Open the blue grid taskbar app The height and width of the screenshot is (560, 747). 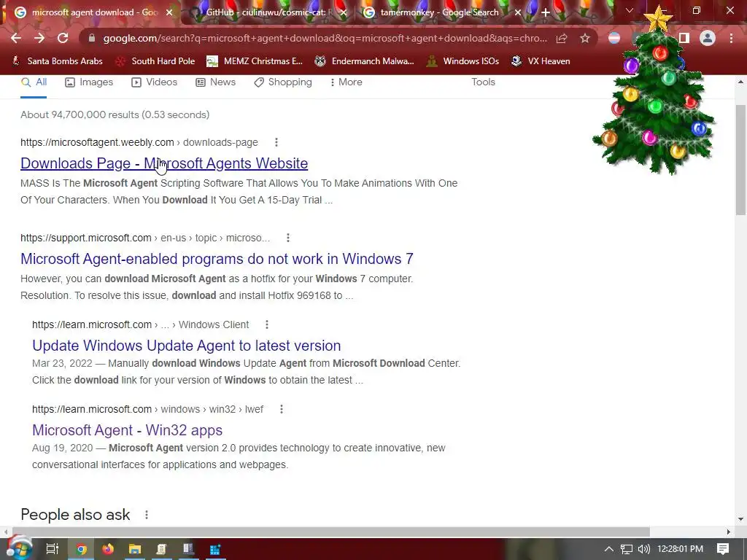215,549
